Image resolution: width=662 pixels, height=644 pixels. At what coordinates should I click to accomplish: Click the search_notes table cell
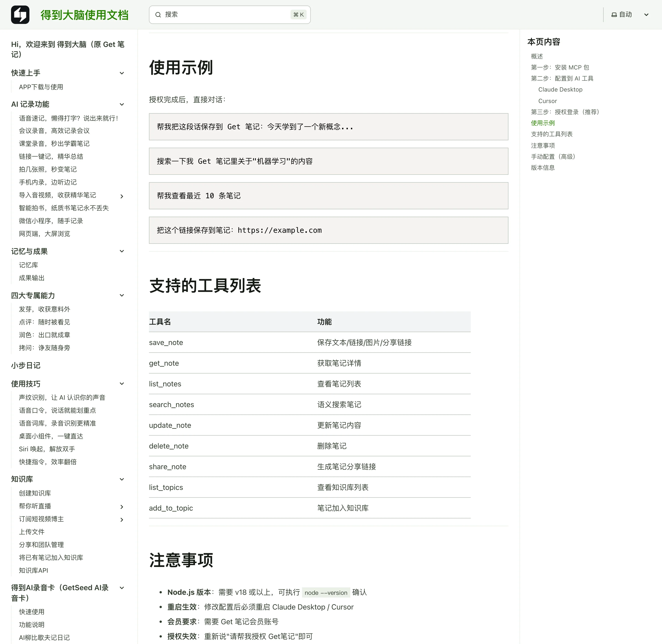tap(171, 405)
